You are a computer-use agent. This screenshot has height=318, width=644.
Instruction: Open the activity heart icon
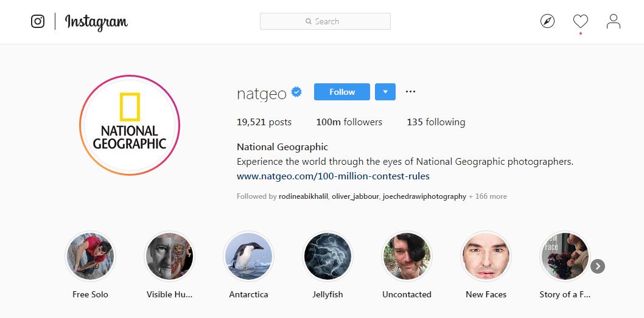coord(581,21)
